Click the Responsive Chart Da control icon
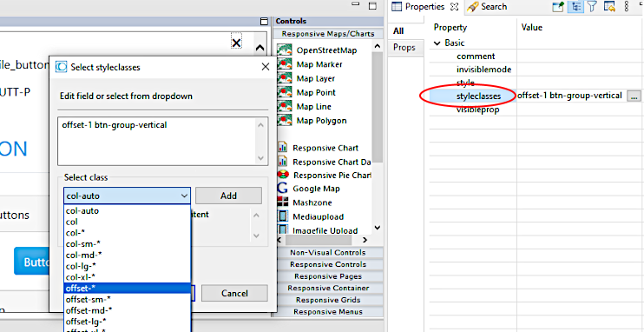 pyautogui.click(x=283, y=162)
